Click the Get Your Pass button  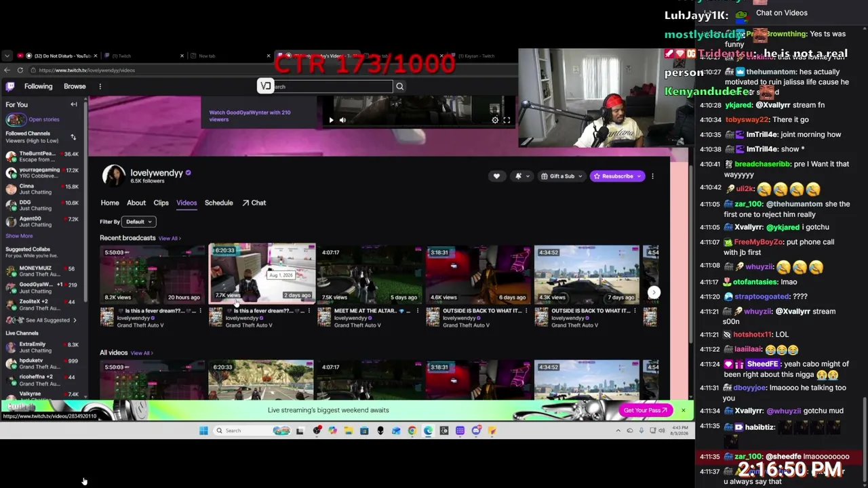point(646,410)
